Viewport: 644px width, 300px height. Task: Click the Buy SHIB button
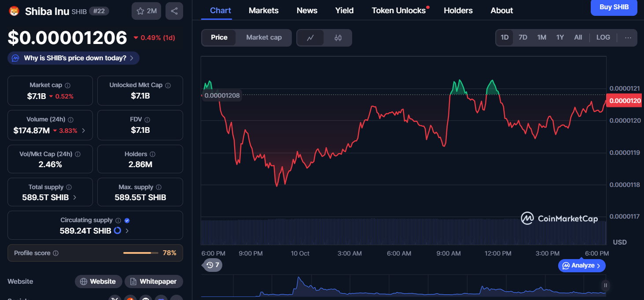(614, 7)
